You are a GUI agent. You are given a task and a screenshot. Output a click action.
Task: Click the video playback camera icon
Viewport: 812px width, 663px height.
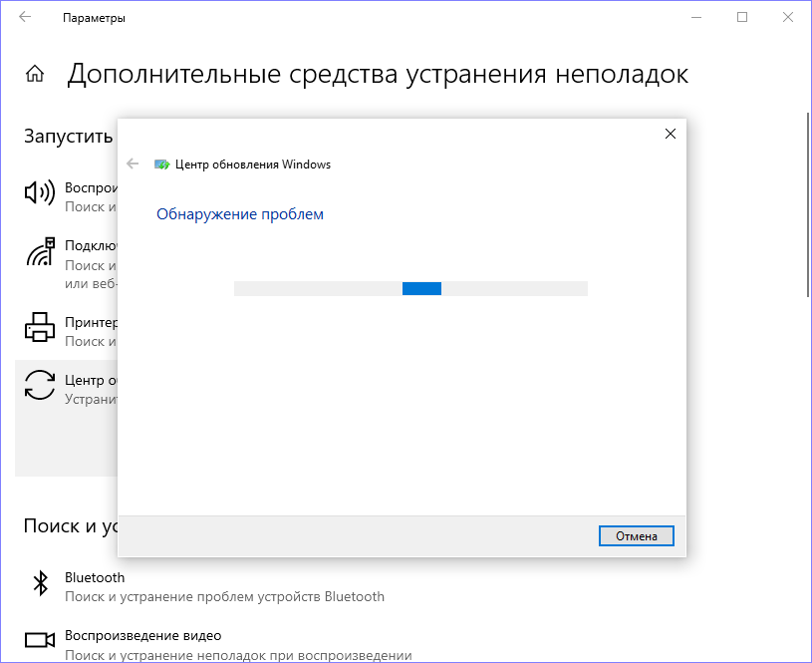pos(40,640)
